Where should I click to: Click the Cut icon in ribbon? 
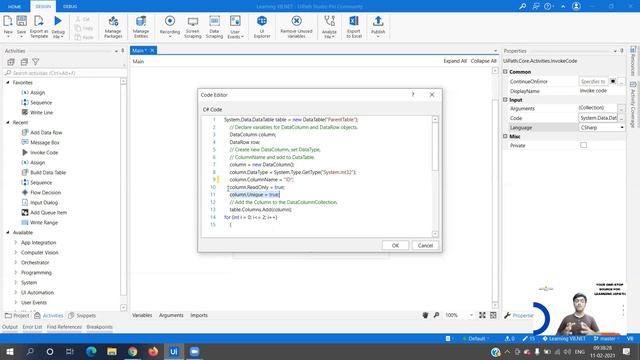[x=78, y=19]
